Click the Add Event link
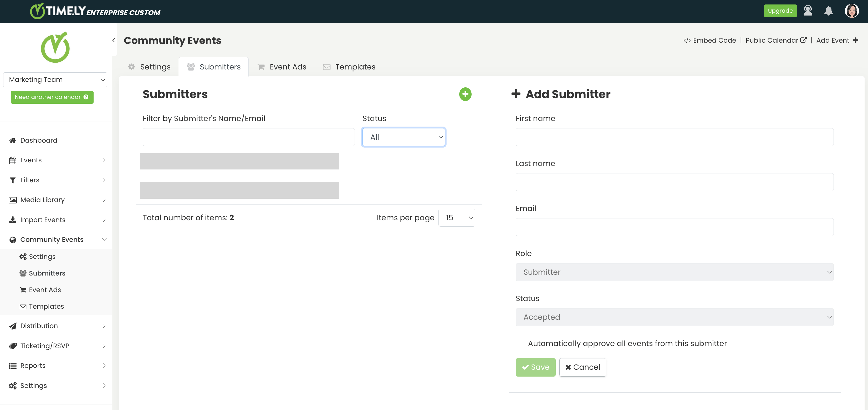 (x=837, y=41)
